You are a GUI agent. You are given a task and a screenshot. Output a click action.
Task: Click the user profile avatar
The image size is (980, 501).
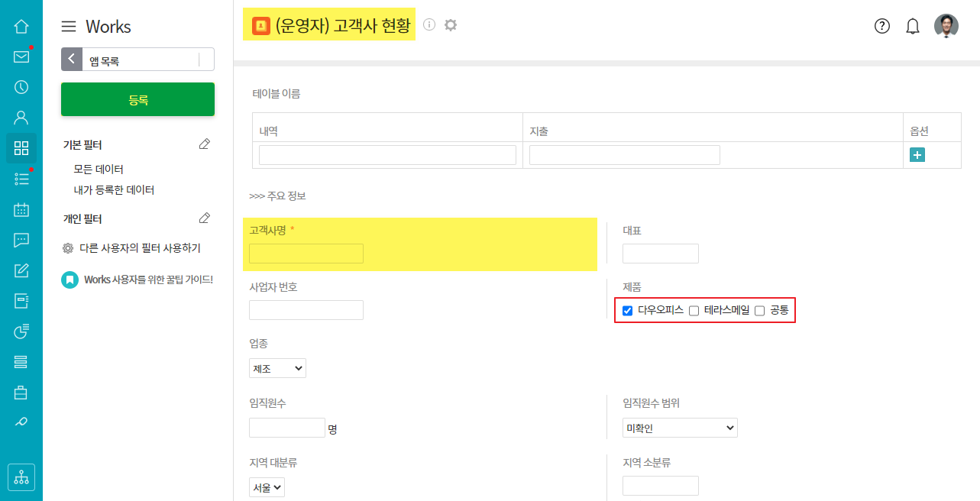pyautogui.click(x=946, y=26)
